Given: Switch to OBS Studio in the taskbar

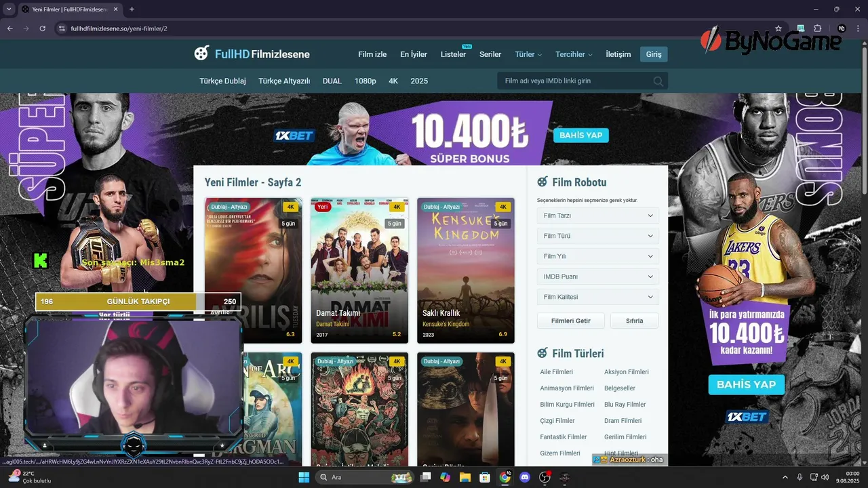Looking at the screenshot, I should pyautogui.click(x=545, y=477).
